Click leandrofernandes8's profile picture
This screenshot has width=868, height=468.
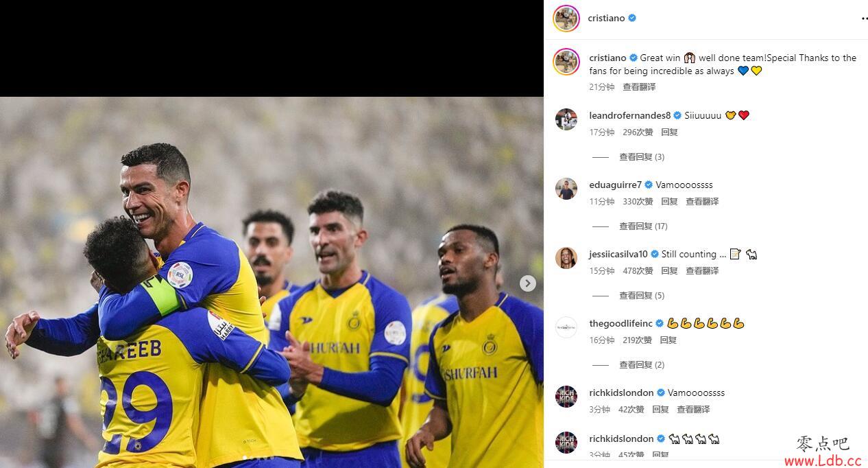pos(566,119)
